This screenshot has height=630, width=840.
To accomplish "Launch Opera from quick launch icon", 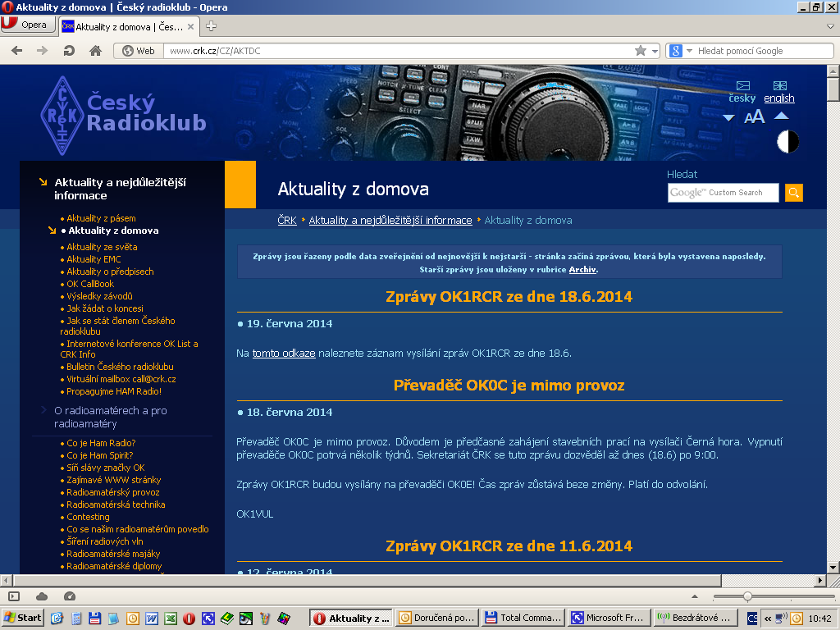I will click(189, 619).
